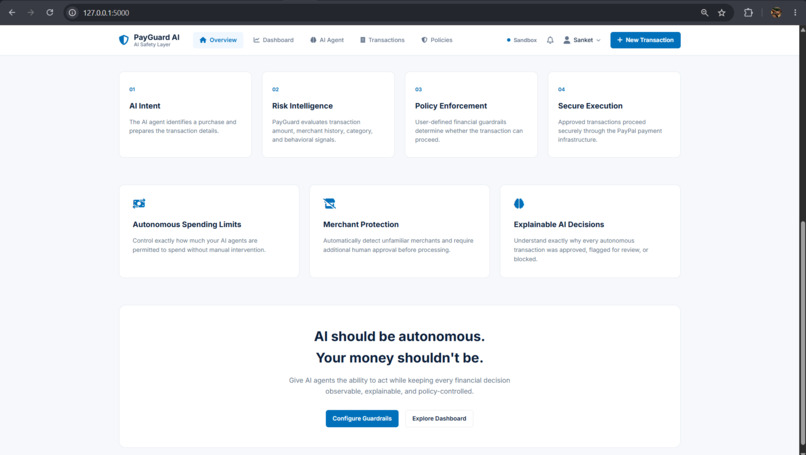Click the Autonomous Spending Limits money icon
806x455 pixels.
pyautogui.click(x=139, y=204)
